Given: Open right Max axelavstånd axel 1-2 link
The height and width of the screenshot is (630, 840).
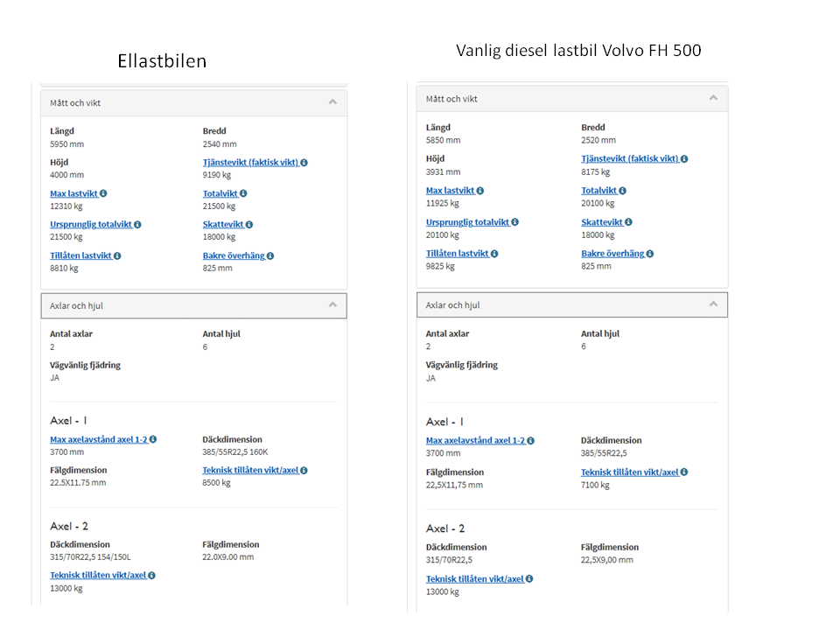Looking at the screenshot, I should point(475,441).
